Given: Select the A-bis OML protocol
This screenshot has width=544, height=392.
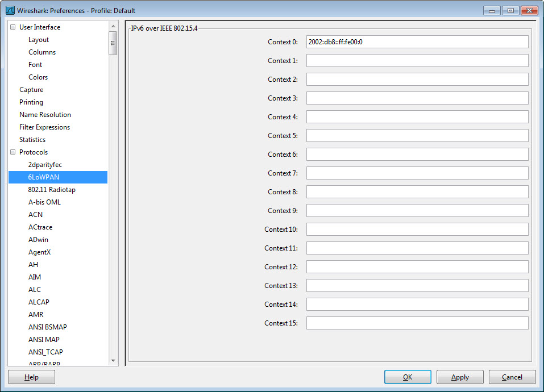Looking at the screenshot, I should [44, 202].
